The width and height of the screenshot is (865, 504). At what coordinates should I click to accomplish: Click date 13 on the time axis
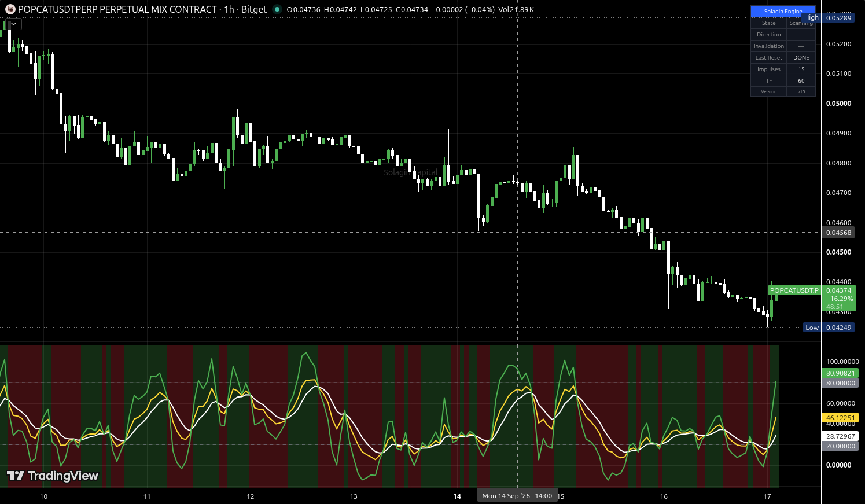[354, 496]
